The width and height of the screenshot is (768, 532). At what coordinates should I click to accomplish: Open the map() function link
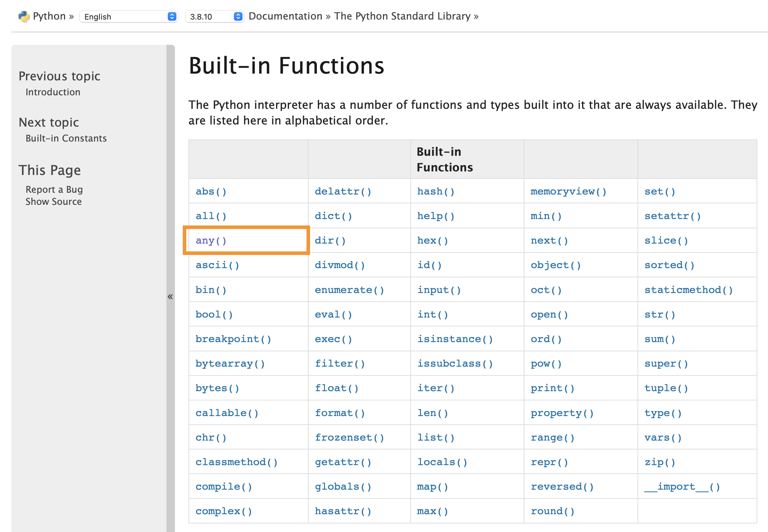[433, 486]
